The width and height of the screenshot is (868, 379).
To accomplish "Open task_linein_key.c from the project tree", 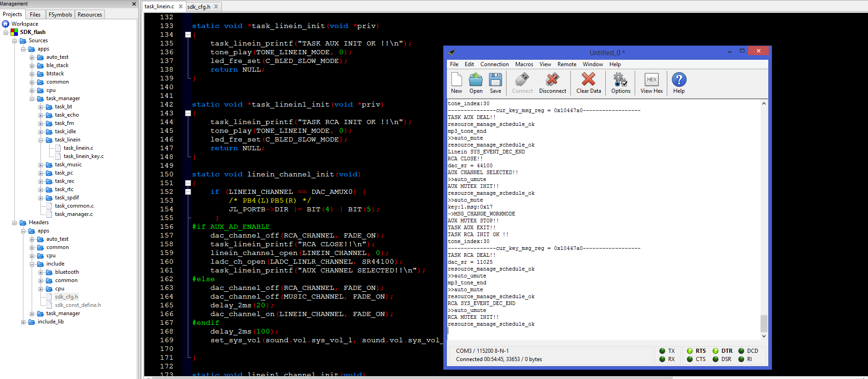I will pos(84,157).
